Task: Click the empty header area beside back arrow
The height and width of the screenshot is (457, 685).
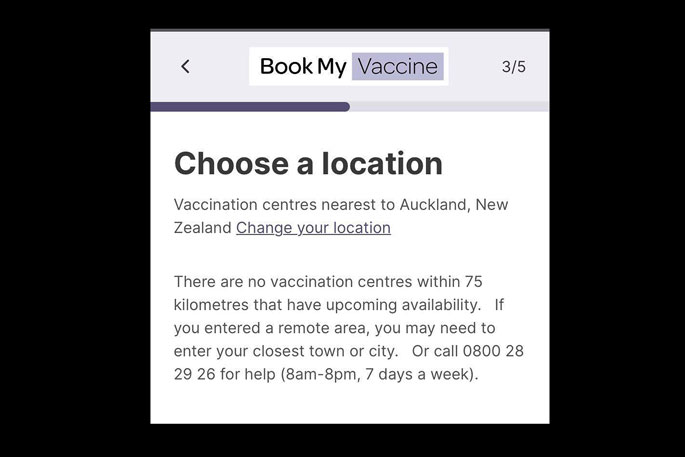Action: (x=221, y=66)
